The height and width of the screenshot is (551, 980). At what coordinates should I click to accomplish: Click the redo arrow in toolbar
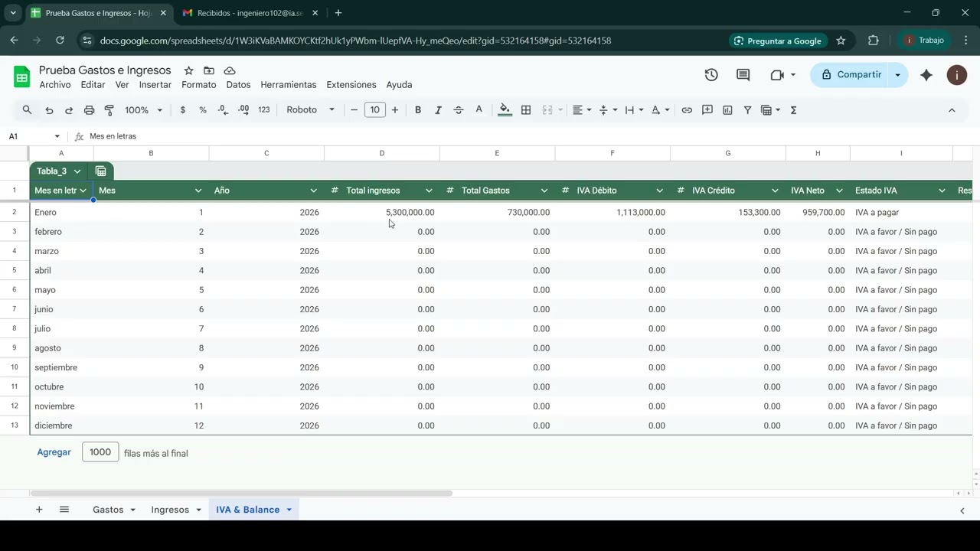tap(69, 110)
